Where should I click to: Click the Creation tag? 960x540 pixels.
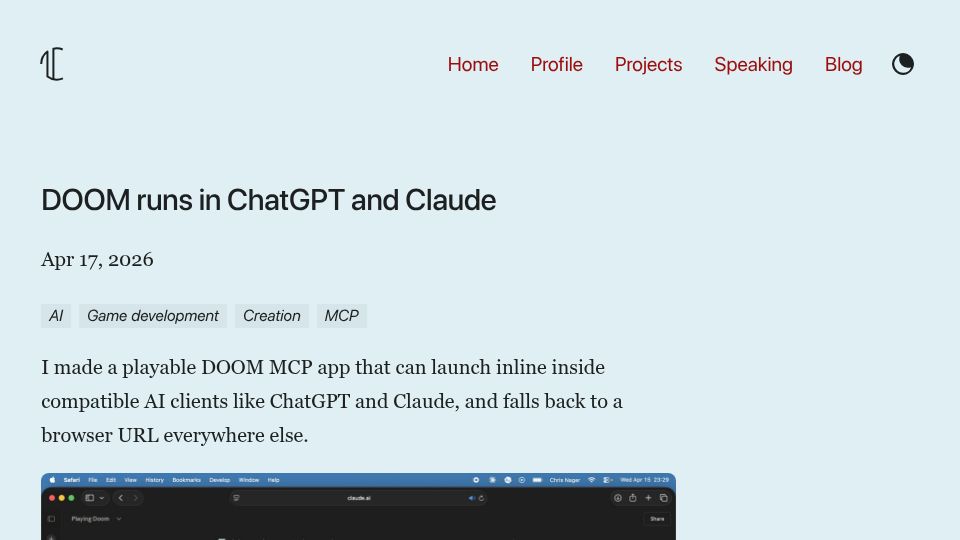(272, 316)
